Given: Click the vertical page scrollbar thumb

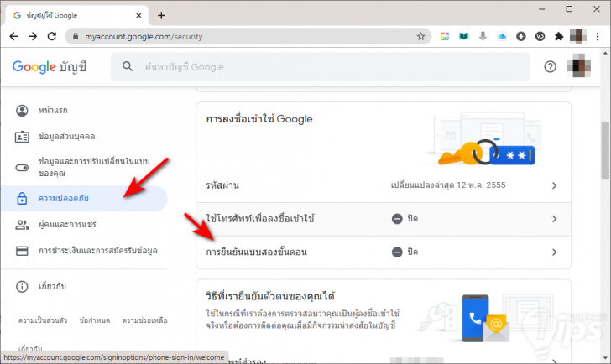Looking at the screenshot, I should (605, 151).
